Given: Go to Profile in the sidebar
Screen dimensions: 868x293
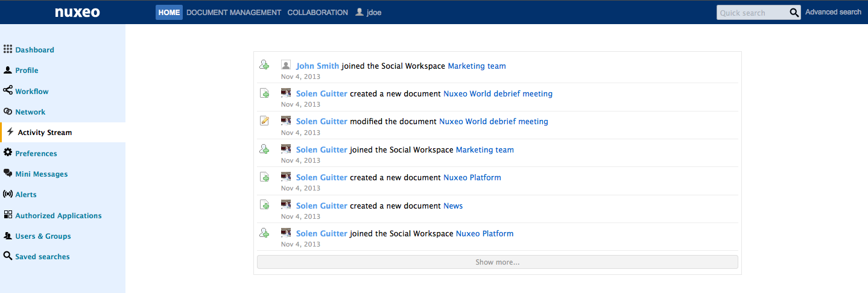Looking at the screenshot, I should (x=27, y=71).
